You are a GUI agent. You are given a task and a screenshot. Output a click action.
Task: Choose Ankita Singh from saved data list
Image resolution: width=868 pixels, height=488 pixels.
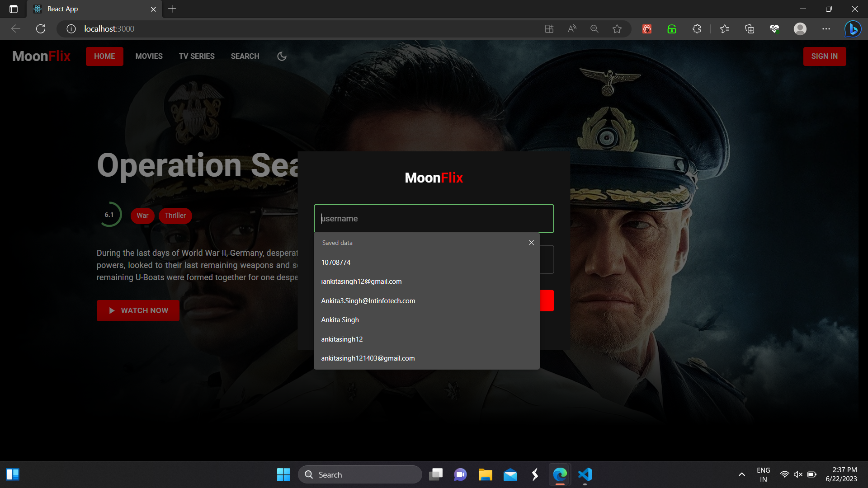coord(340,319)
